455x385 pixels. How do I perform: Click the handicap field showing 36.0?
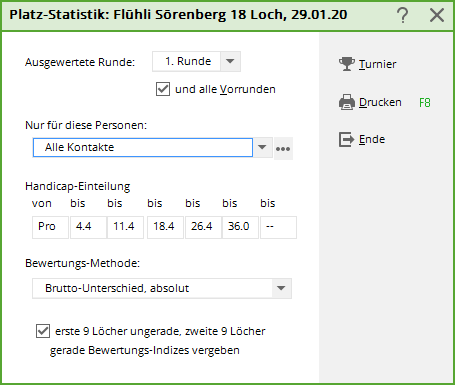pos(240,227)
